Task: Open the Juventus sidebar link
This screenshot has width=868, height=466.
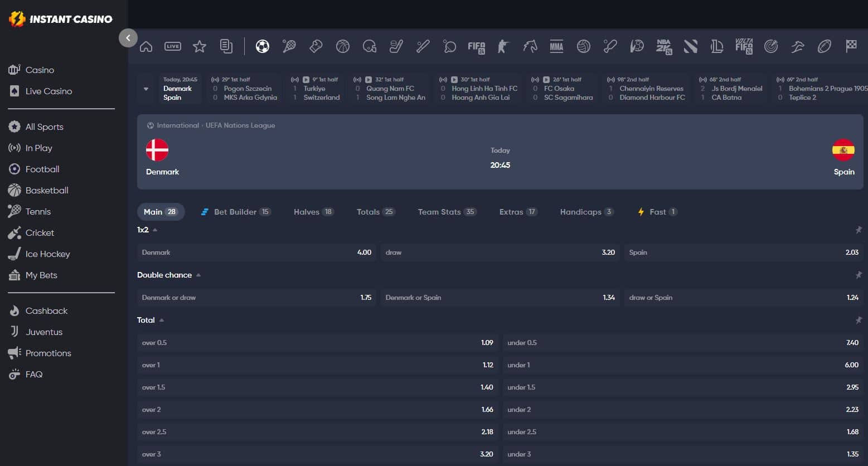Action: tap(36, 332)
